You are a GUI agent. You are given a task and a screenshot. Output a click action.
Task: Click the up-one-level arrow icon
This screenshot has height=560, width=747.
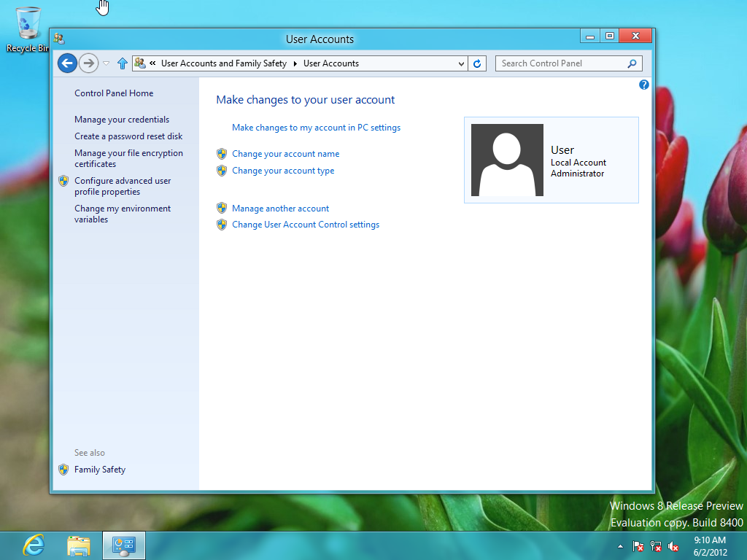pyautogui.click(x=123, y=63)
